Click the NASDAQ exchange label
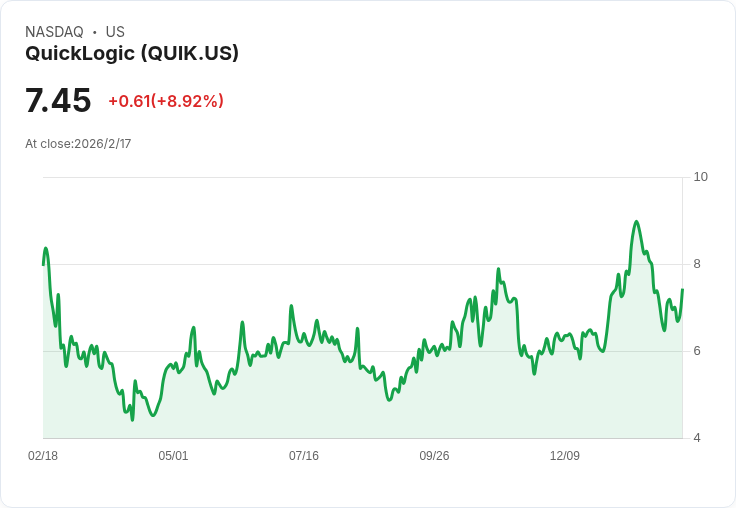736x508 pixels. point(54,32)
